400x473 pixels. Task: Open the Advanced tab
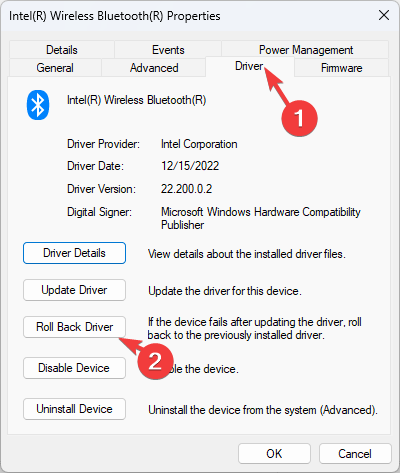(x=154, y=68)
